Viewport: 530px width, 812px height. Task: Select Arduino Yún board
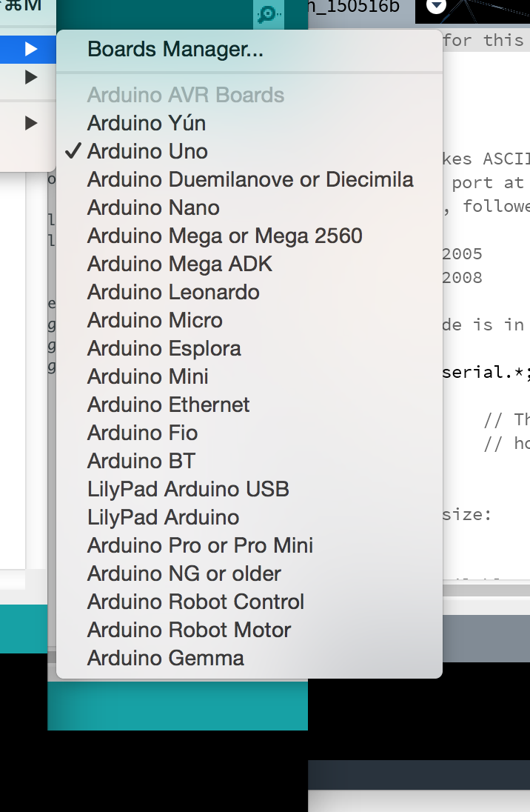tap(249, 123)
